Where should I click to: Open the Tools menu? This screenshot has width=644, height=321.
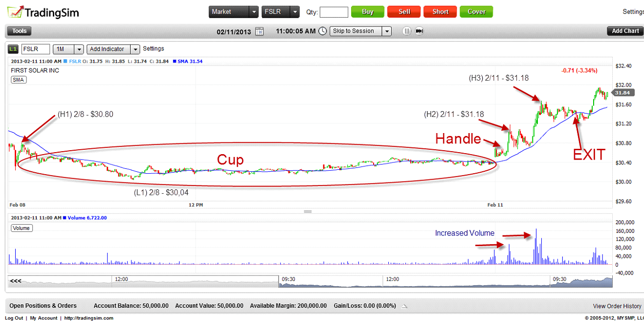[20, 31]
